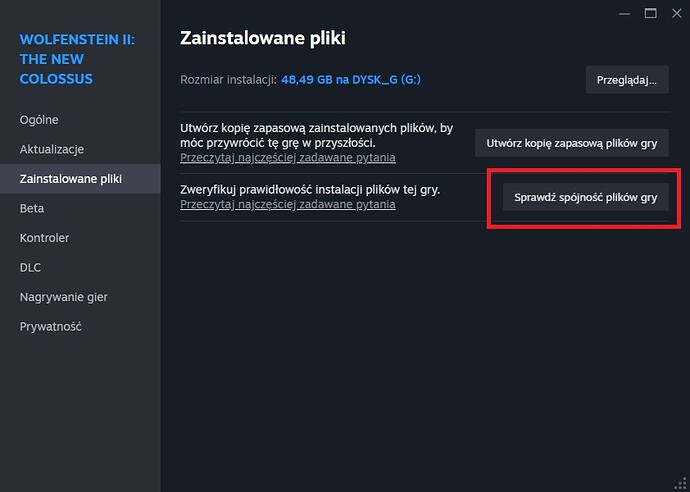Minimize the properties window

coord(624,14)
